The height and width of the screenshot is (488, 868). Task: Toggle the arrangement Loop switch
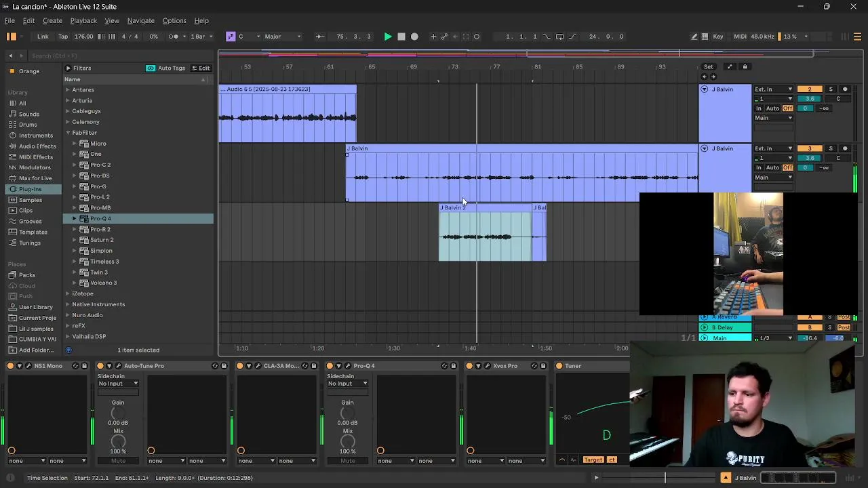point(560,37)
